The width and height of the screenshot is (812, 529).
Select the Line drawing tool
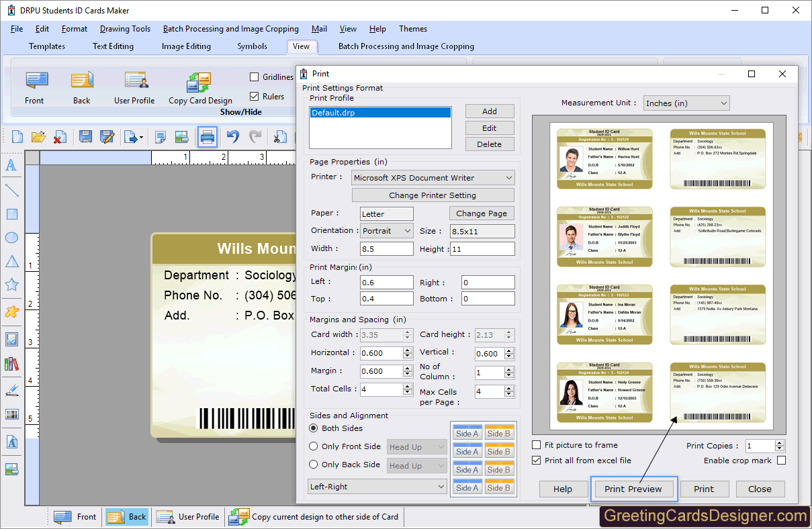11,190
